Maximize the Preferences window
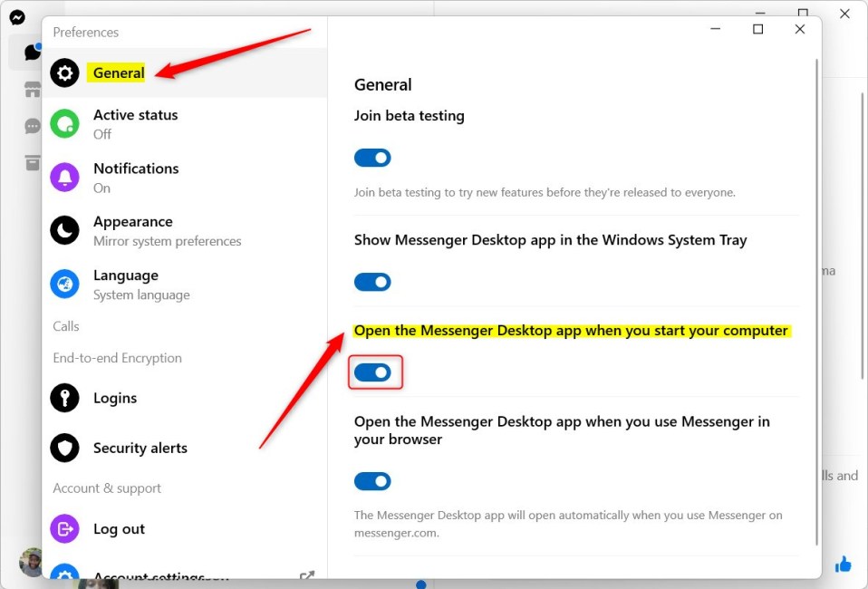 click(x=757, y=29)
